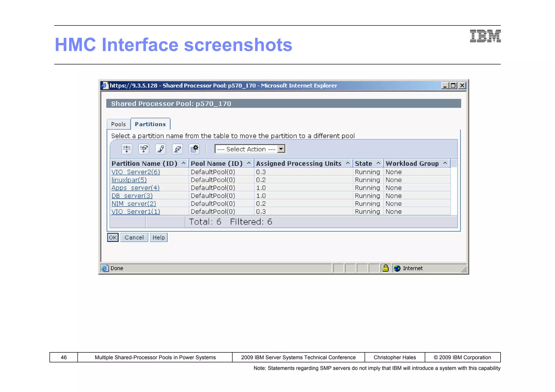The image size is (555, 392).
Task: Open the Apps_server(4) partition link
Action: (135, 188)
